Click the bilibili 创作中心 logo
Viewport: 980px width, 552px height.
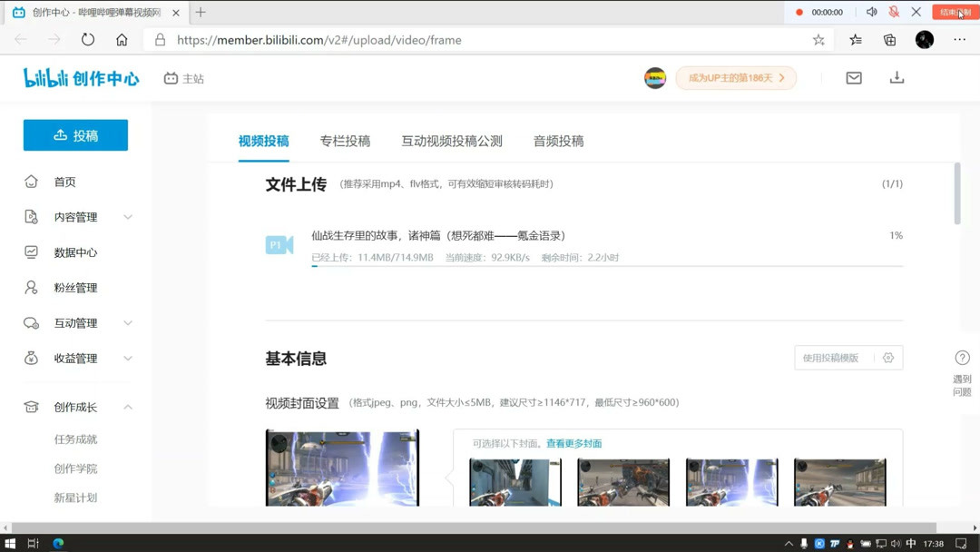pyautogui.click(x=81, y=77)
